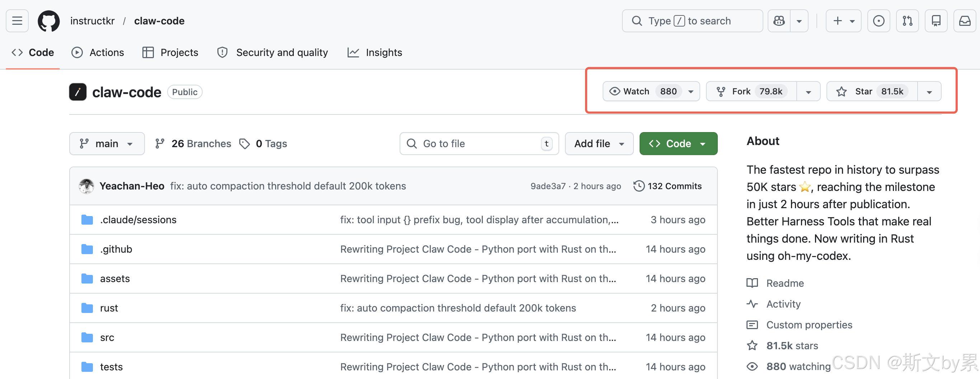Open commit hash 9ade3a7

(548, 186)
